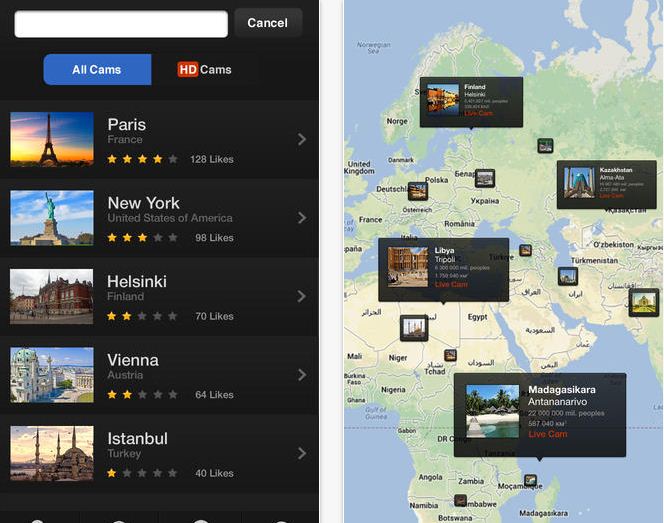
Task: Select the Statue of Liberty thumbnail
Action: [52, 217]
